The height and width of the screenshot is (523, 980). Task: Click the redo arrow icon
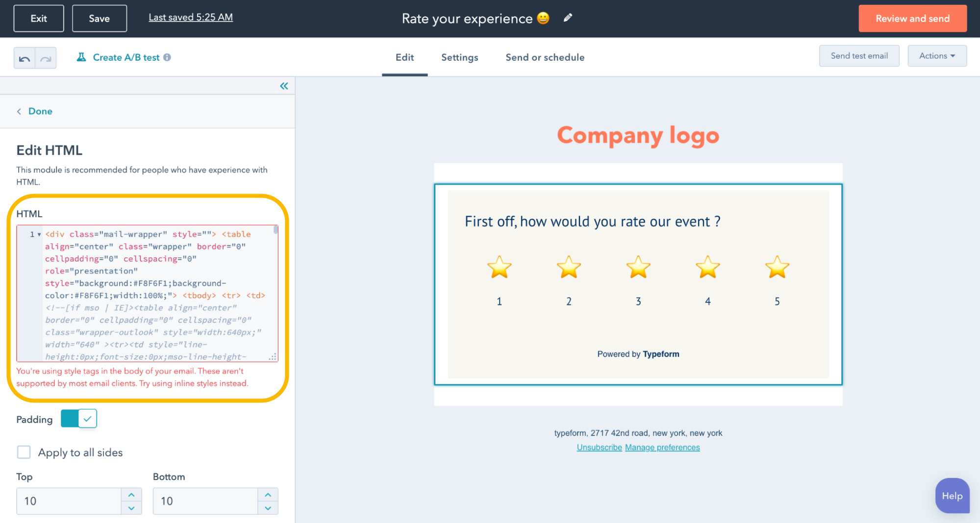coord(46,58)
